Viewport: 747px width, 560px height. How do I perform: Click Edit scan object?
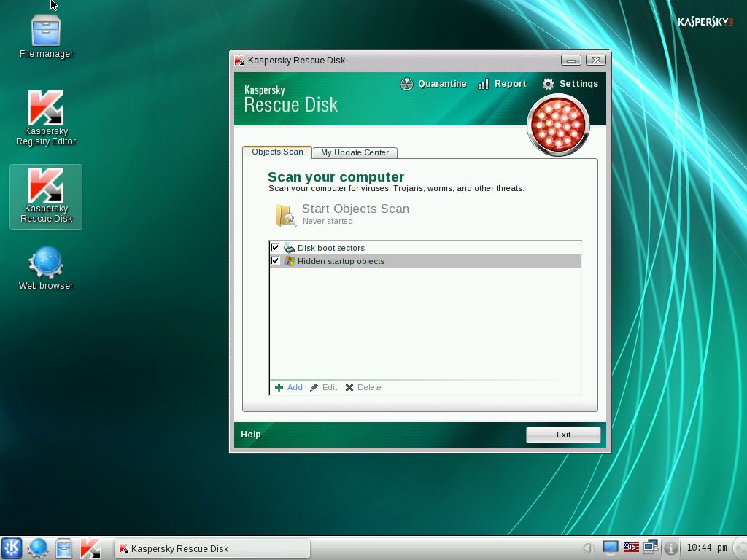point(323,387)
